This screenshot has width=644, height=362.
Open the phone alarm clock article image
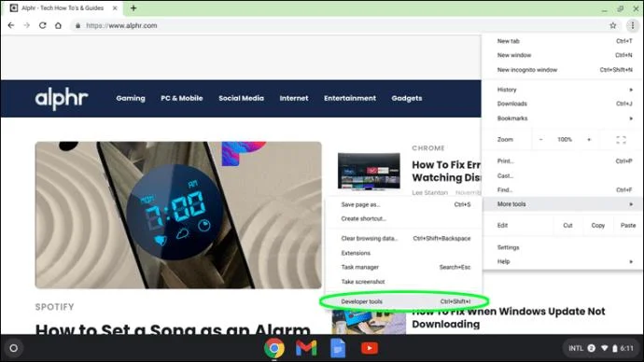click(178, 216)
